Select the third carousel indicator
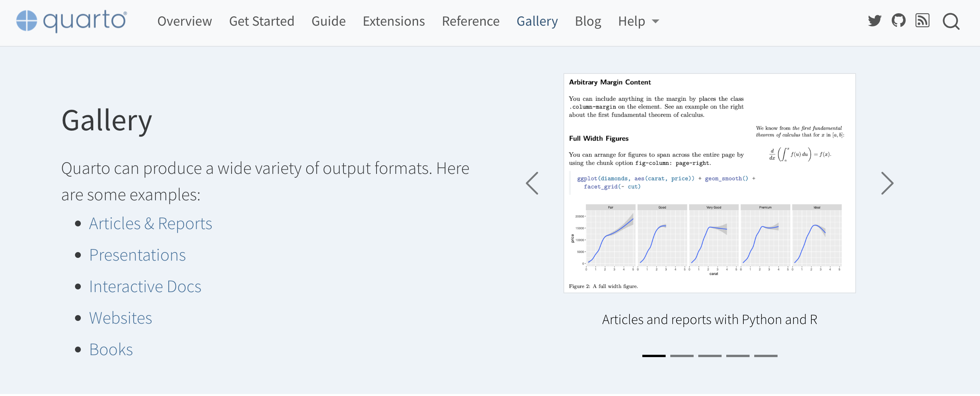 (710, 356)
